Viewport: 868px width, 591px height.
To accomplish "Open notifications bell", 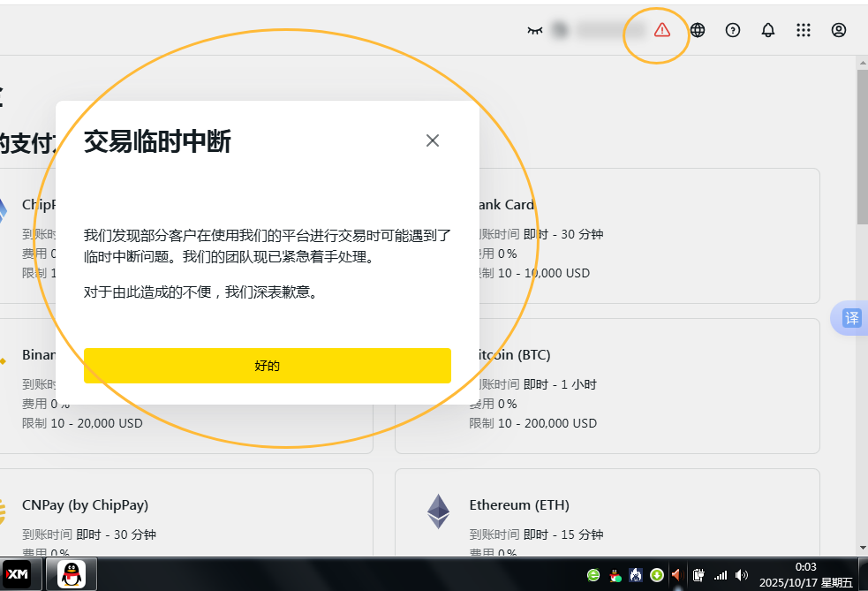I will pyautogui.click(x=768, y=30).
